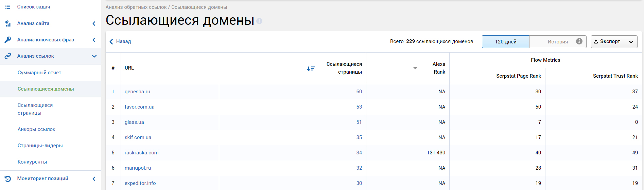Viewport: 644px width, 190px height.
Task: Click the key icon for keyword analysis
Action: click(8, 40)
